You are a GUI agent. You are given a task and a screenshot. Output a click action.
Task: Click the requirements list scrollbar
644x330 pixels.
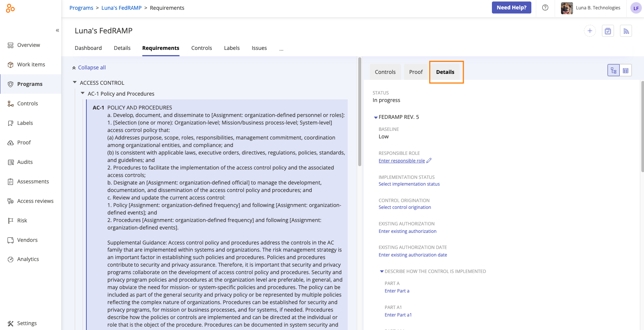(x=360, y=112)
